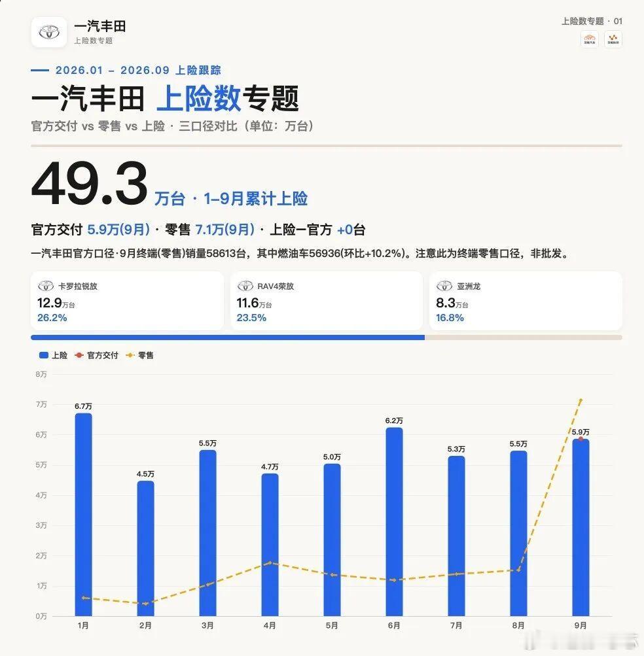Click the red 官方交付 dot on 9月 bar
The height and width of the screenshot is (656, 644).
click(x=581, y=439)
